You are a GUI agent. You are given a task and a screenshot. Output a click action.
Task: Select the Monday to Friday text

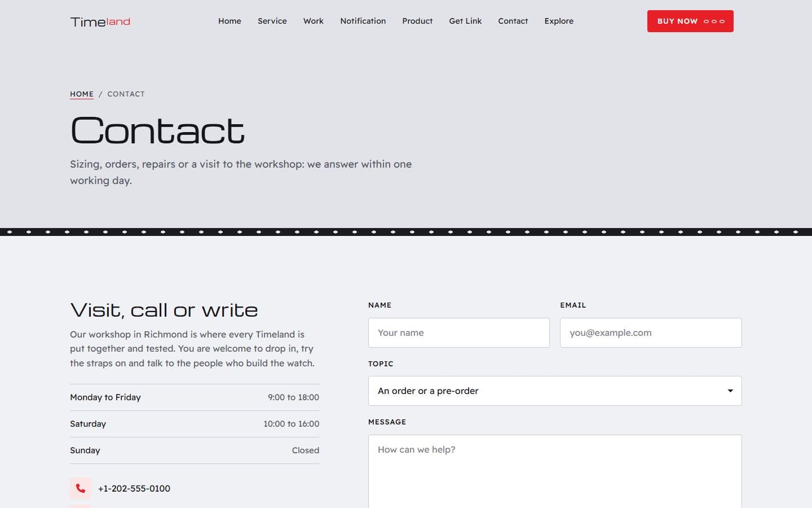coord(105,397)
